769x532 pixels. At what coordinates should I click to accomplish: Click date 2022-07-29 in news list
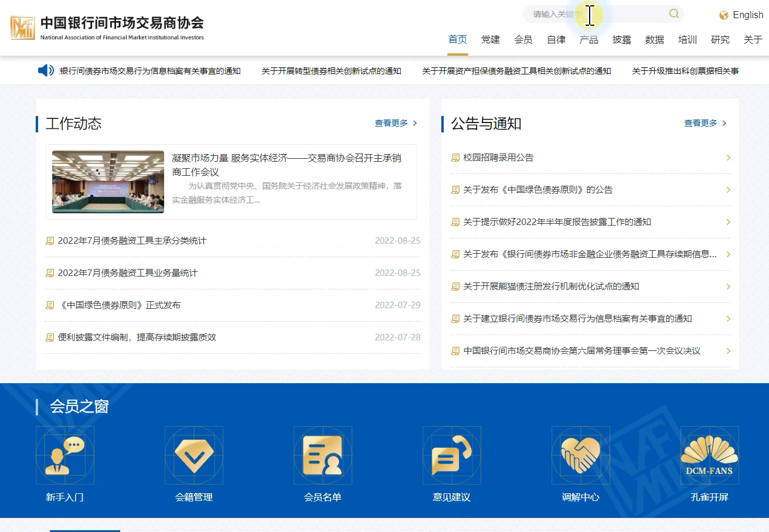(x=397, y=305)
